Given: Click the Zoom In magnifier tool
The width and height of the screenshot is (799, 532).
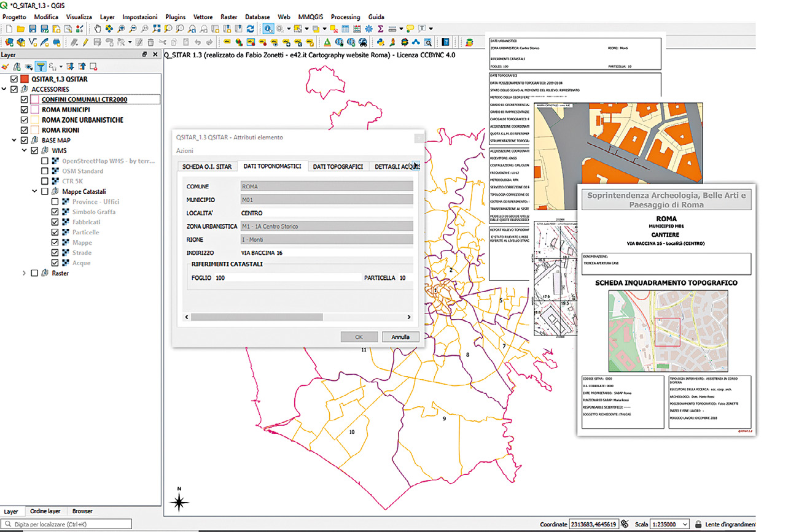Looking at the screenshot, I should click(121, 29).
